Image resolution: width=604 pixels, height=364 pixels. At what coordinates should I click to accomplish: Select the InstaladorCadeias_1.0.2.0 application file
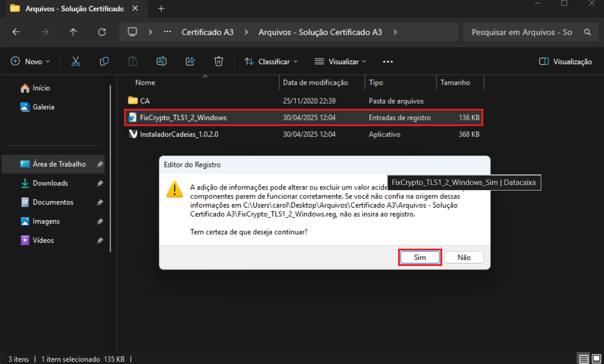(x=179, y=134)
